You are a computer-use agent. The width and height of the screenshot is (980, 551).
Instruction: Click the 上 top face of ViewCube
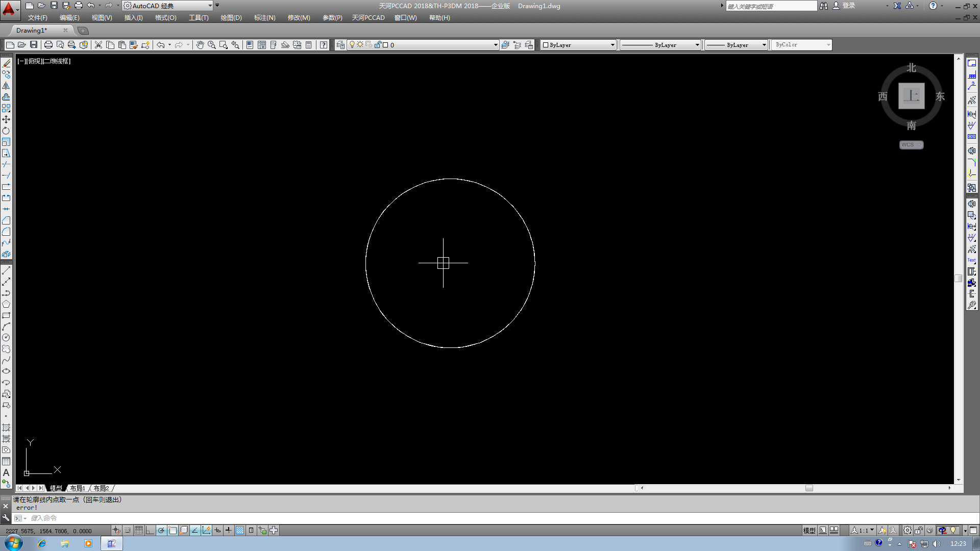(912, 96)
